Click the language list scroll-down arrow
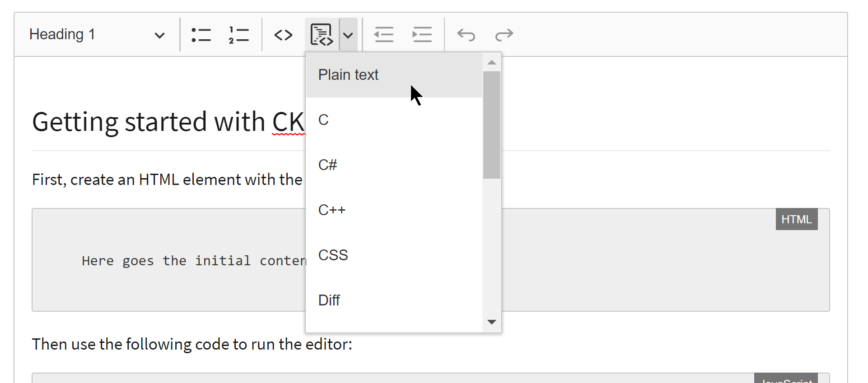This screenshot has width=868, height=383. click(x=492, y=322)
